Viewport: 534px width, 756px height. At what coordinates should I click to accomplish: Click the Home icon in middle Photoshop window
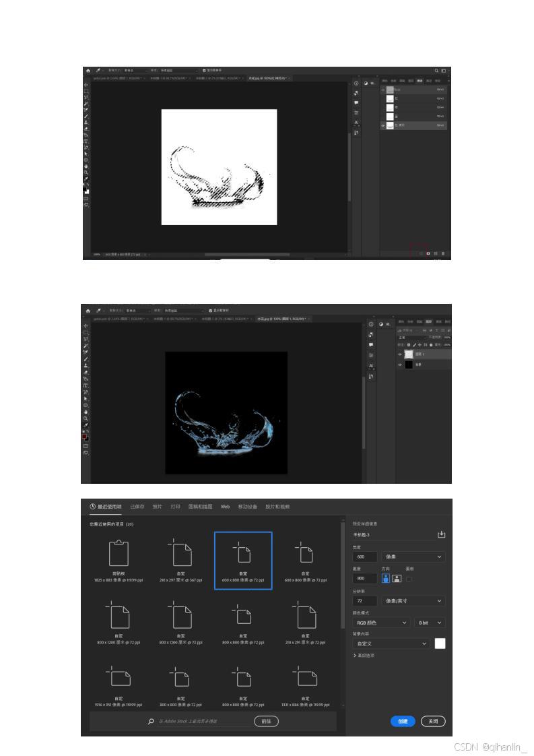point(88,311)
